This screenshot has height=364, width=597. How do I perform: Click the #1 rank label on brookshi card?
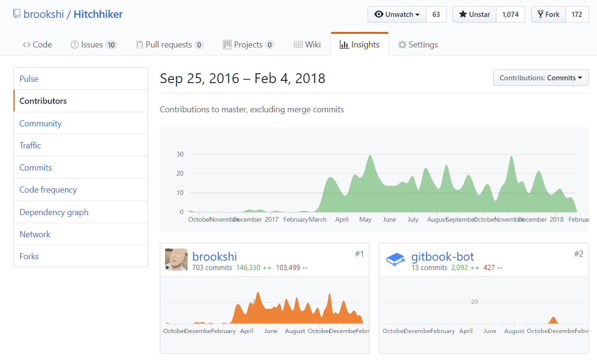click(359, 254)
